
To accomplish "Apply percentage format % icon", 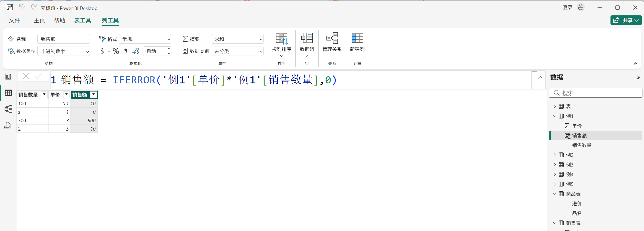I will click(116, 51).
